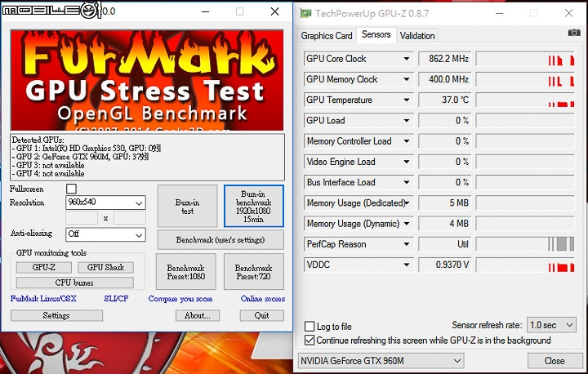Screen dimensions: 588x374
Task: Enable the Log to file checkbox
Action: tap(310, 326)
